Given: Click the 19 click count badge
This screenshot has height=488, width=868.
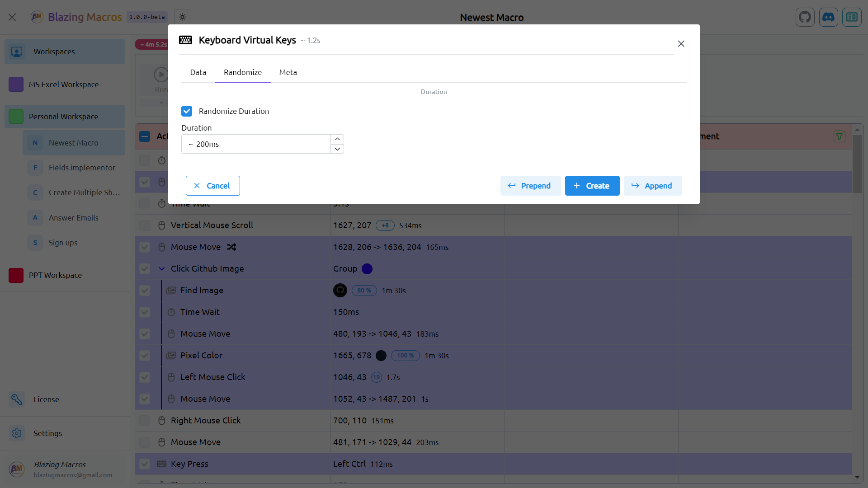Looking at the screenshot, I should click(377, 377).
